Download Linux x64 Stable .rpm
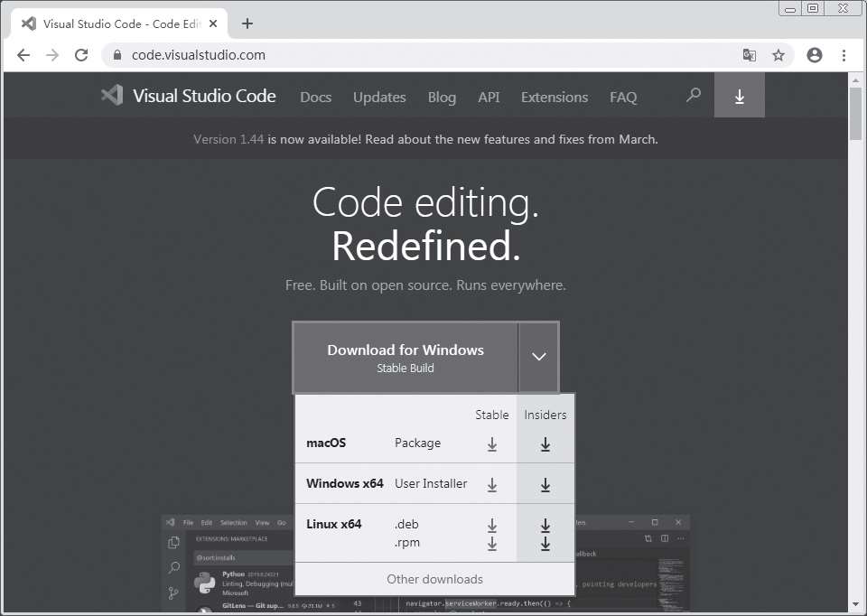This screenshot has width=867, height=616. pos(491,544)
